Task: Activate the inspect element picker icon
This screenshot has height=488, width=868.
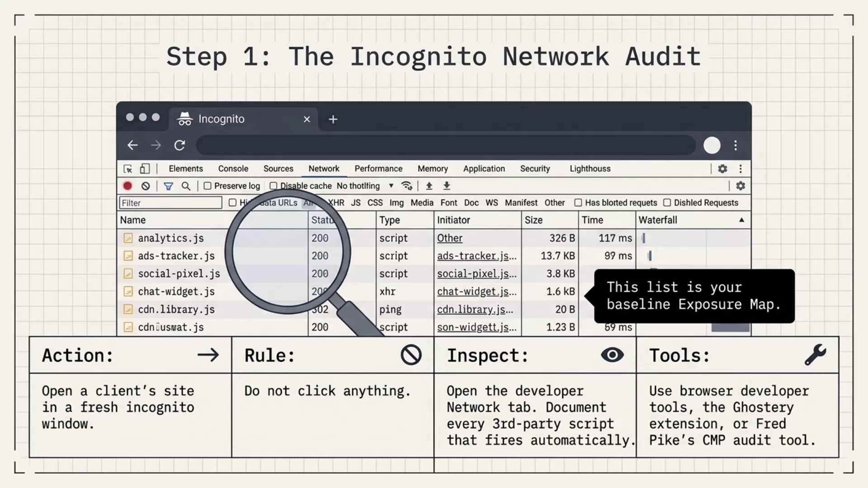Action: 128,169
